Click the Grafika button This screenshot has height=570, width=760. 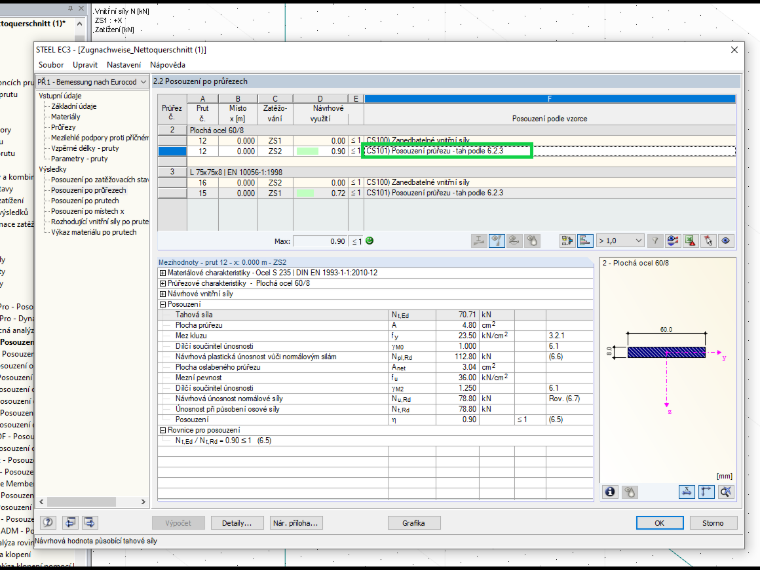click(x=413, y=523)
